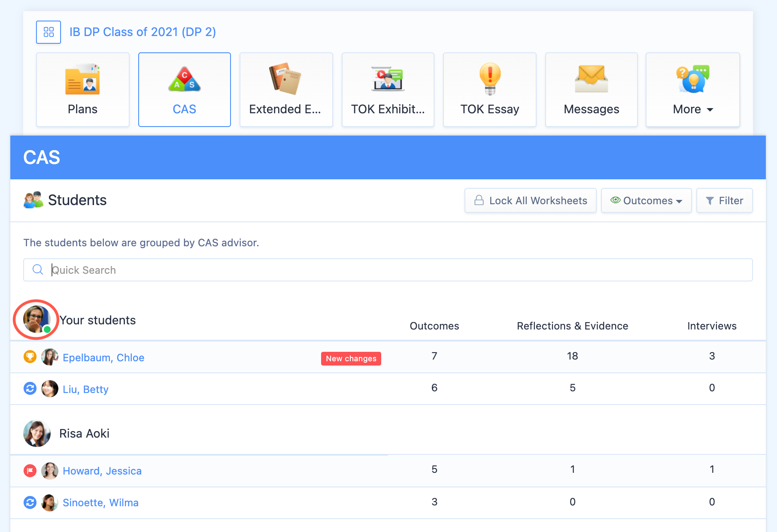Click the New changes badge
777x532 pixels.
point(351,359)
